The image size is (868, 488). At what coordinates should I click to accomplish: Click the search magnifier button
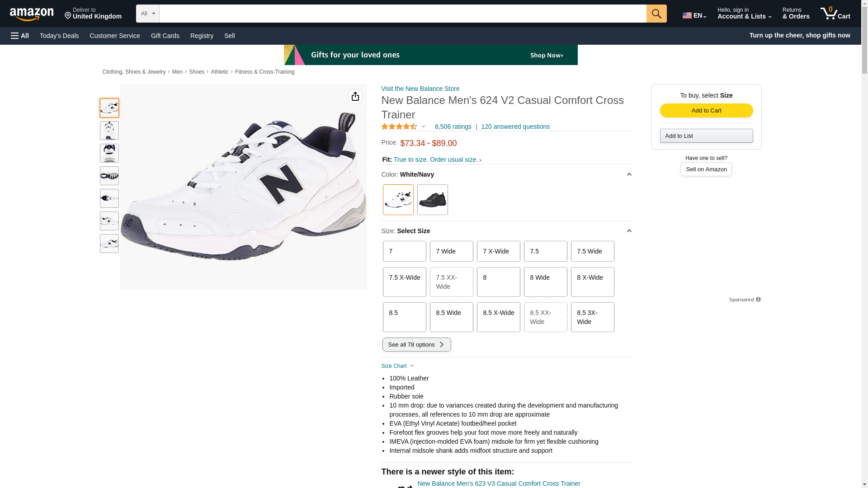pos(656,14)
